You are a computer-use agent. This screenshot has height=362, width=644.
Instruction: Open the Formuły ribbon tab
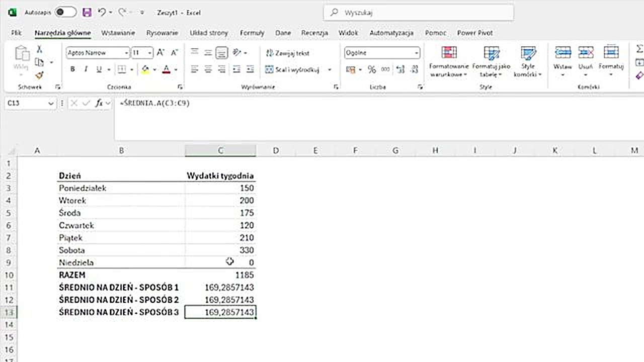pos(252,33)
